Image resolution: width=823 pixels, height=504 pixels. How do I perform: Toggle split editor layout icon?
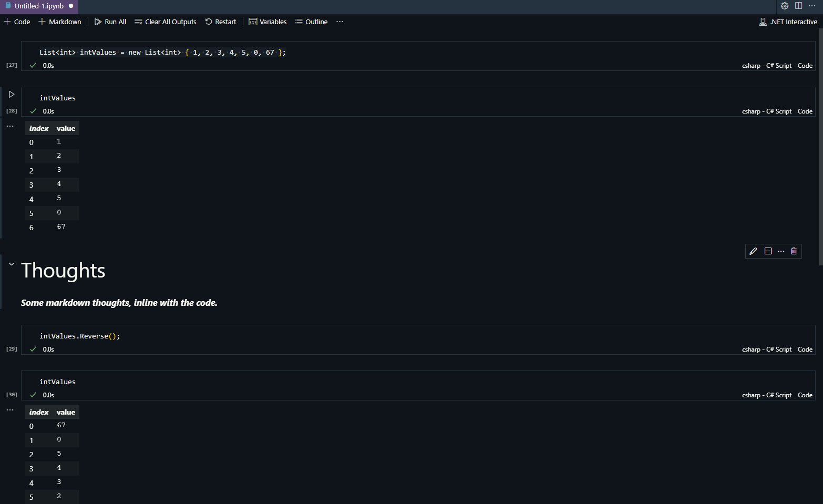798,6
